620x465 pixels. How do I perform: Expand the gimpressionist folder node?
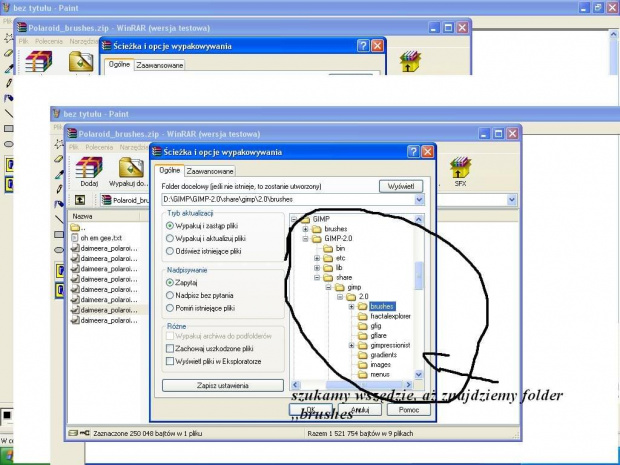pyautogui.click(x=351, y=345)
